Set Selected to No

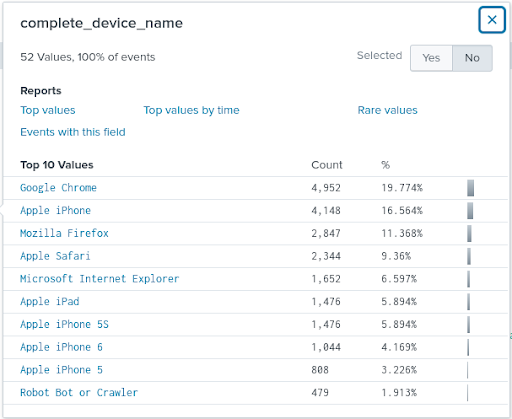472,58
